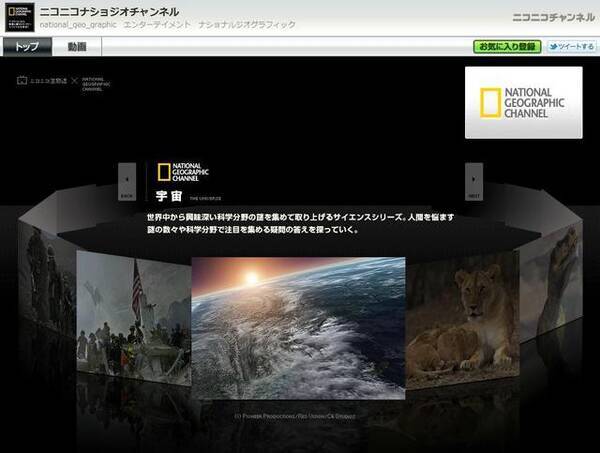Click the National Geographic logo in header
600x453 pixels.
[19, 17]
